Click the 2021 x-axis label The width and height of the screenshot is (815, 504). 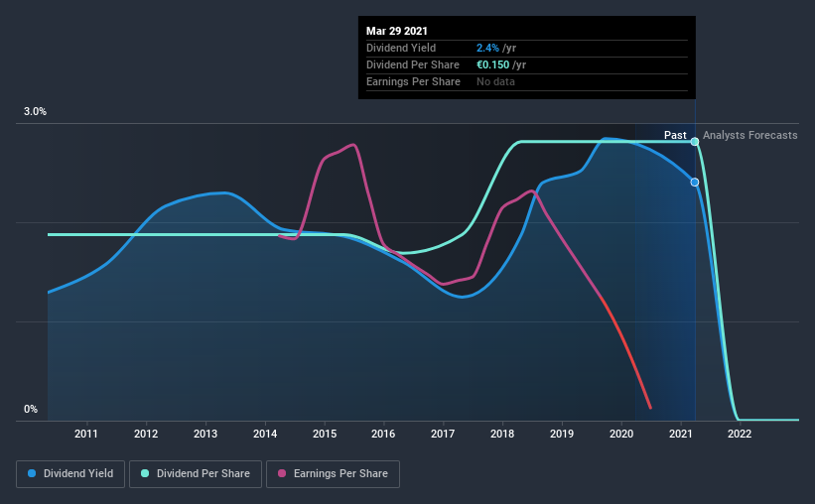coord(680,434)
